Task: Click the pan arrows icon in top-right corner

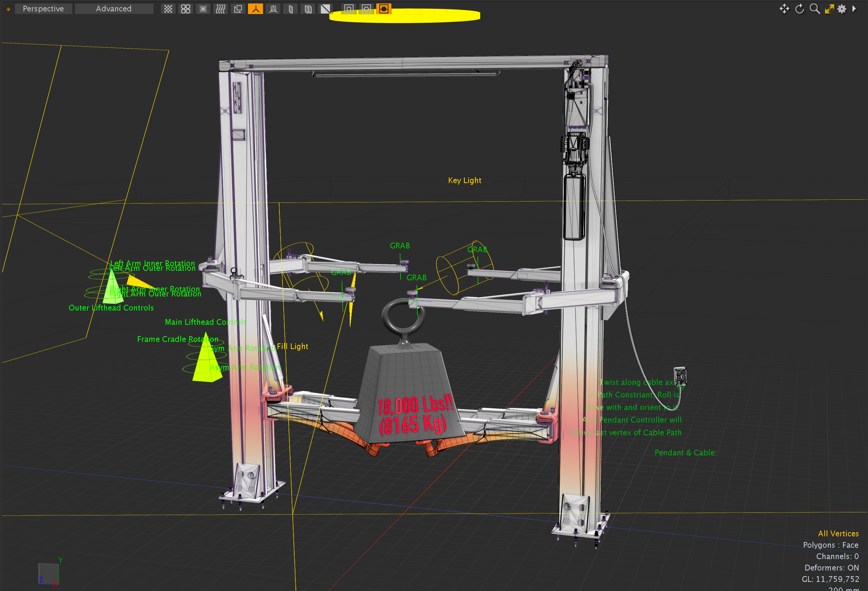Action: point(784,9)
